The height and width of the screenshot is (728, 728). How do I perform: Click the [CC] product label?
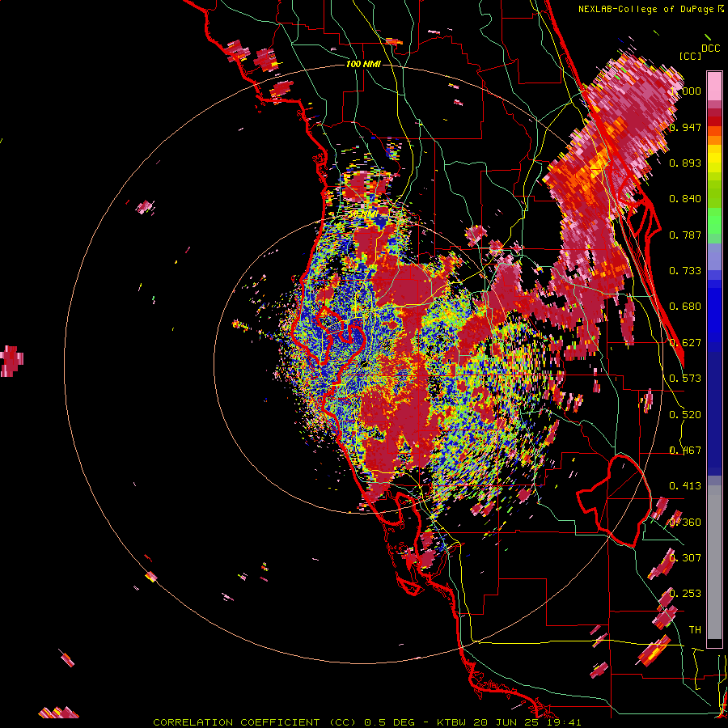690,56
